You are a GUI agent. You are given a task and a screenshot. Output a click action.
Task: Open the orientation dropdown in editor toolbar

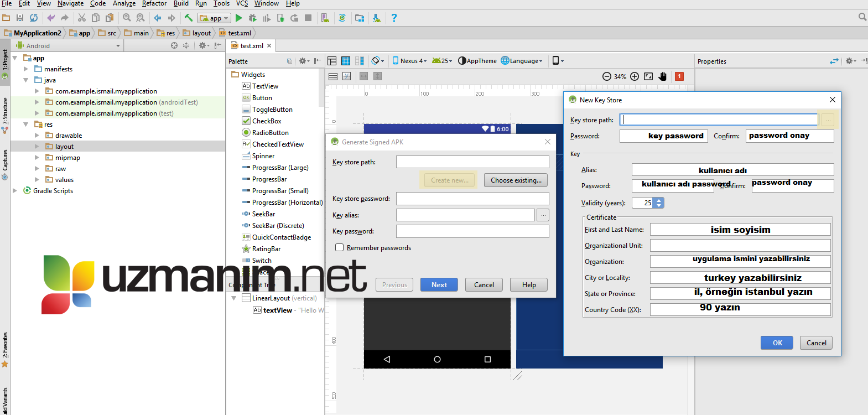[x=378, y=61]
